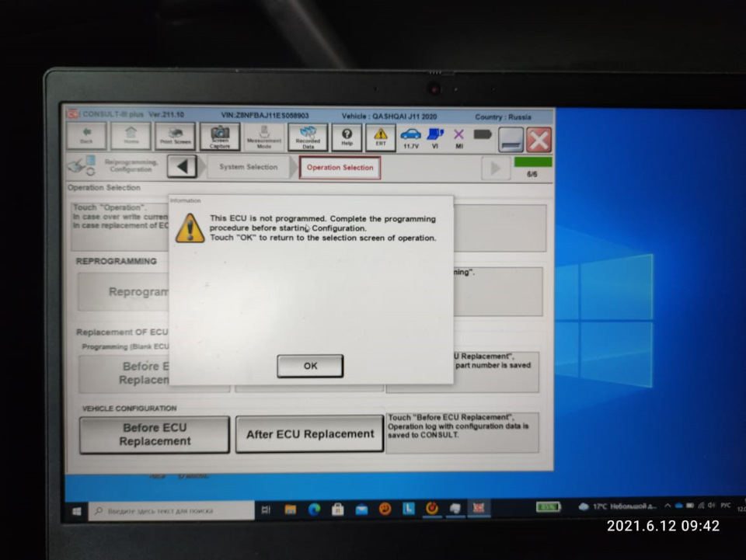This screenshot has height=560, width=746.
Task: Open Mail app from the taskbar
Action: pyautogui.click(x=361, y=510)
